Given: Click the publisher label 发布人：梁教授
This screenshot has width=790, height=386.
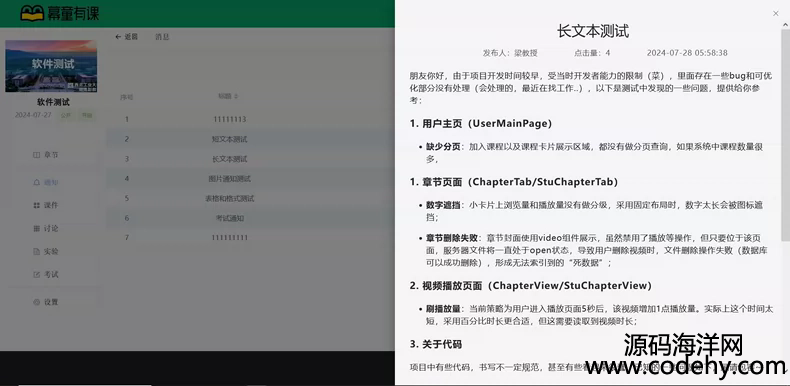Looking at the screenshot, I should pos(510,53).
